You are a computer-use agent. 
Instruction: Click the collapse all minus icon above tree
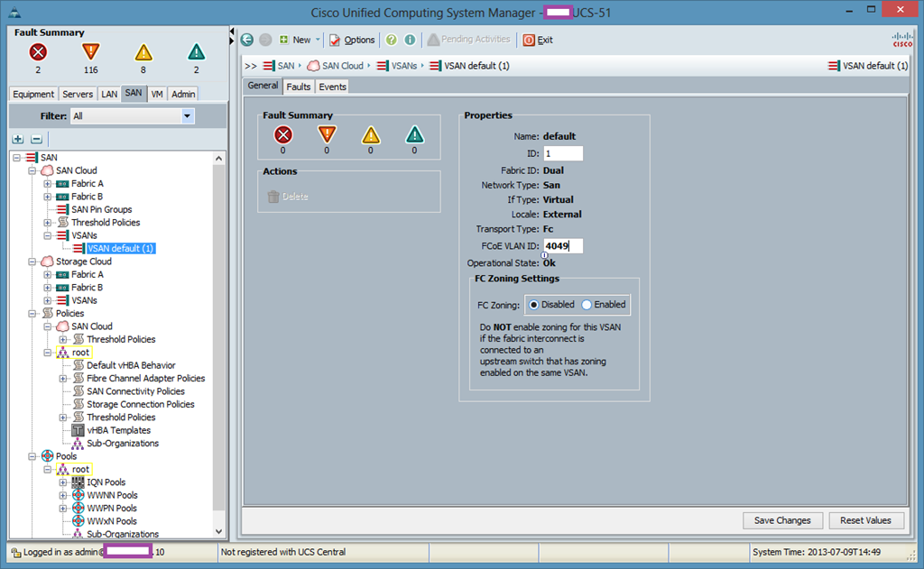(x=36, y=139)
